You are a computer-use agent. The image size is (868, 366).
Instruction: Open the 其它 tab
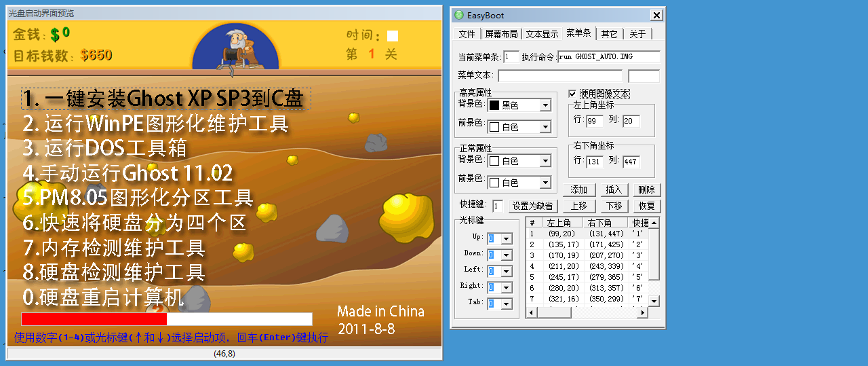point(610,34)
